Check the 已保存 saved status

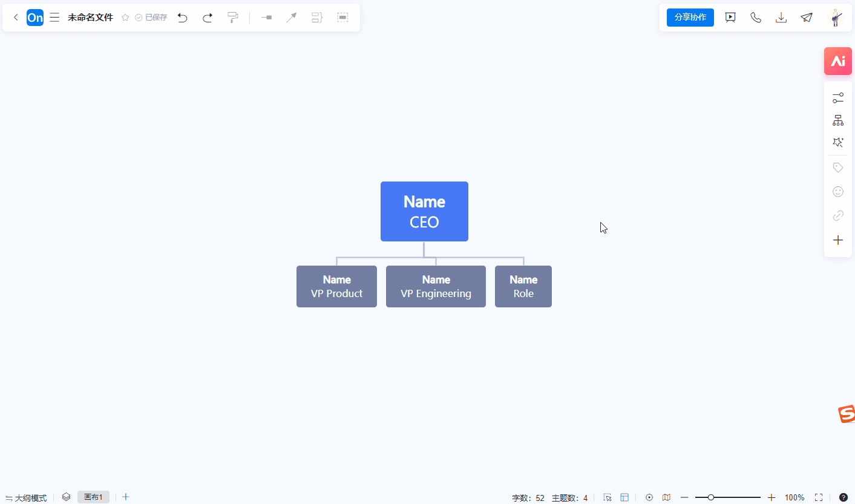pos(151,18)
